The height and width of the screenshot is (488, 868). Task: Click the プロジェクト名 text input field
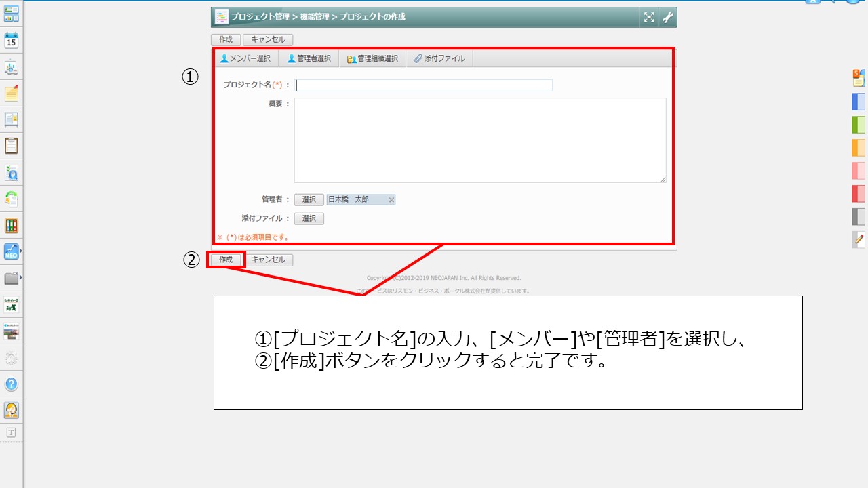point(424,85)
